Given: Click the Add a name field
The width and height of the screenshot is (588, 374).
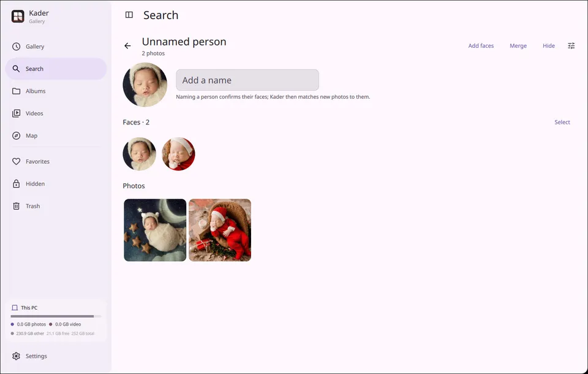Looking at the screenshot, I should [x=247, y=80].
